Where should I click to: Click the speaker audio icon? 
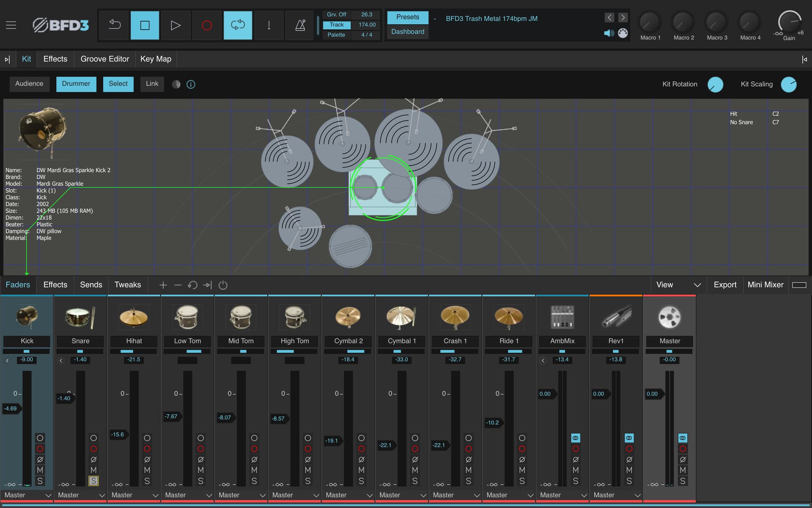pos(609,33)
